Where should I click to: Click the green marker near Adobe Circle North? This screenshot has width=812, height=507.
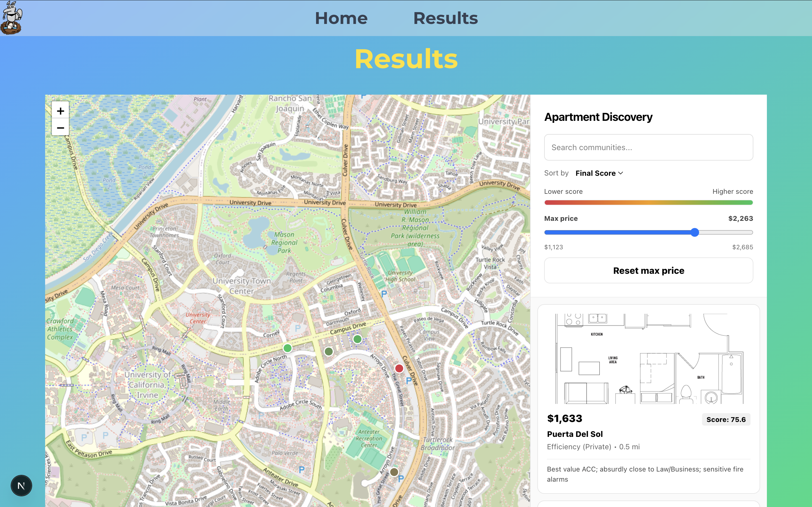(287, 348)
